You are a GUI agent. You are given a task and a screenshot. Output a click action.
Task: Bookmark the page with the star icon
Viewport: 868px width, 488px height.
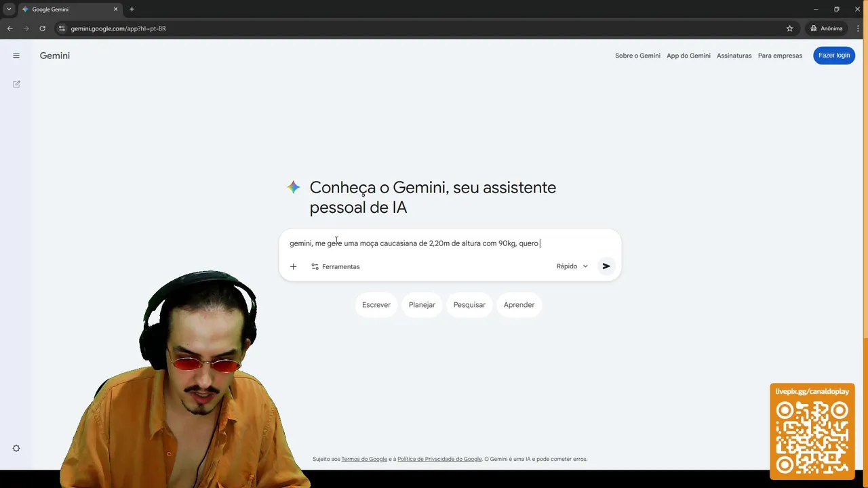pos(789,28)
